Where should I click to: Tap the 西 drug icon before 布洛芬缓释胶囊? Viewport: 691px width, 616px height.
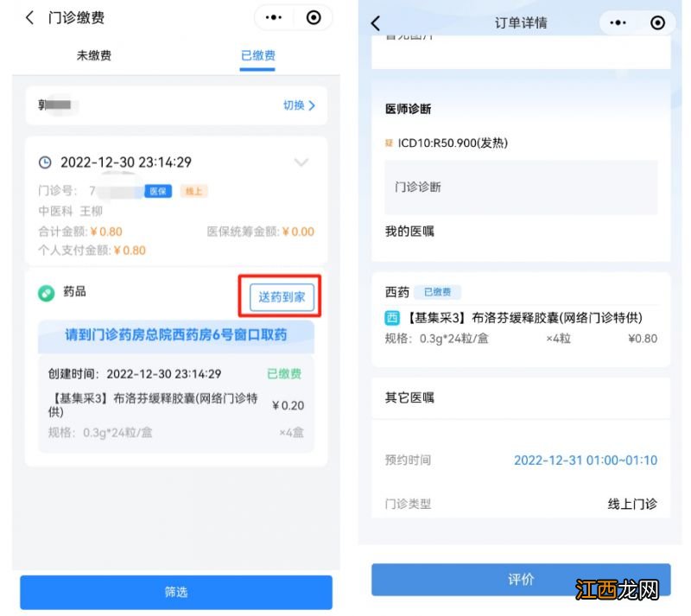click(391, 319)
